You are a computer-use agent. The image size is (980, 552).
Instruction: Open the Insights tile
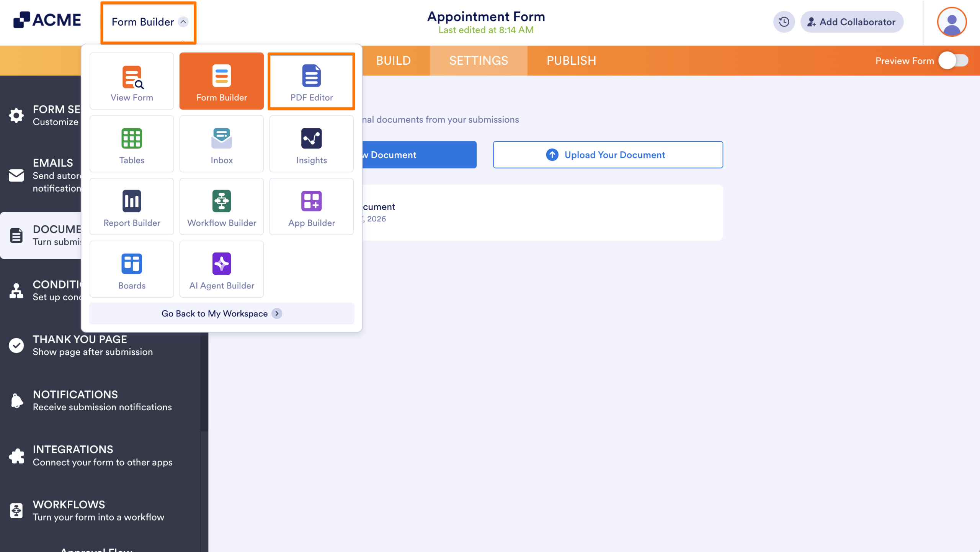312,144
